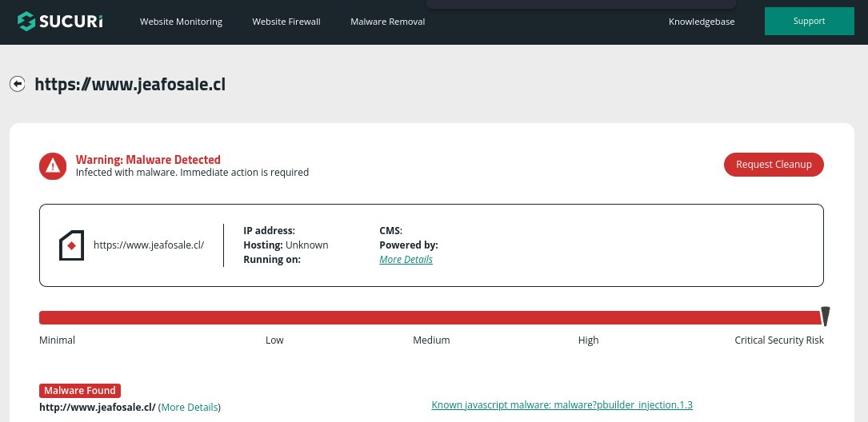The image size is (868, 422).
Task: Open the Knowledgebase link
Action: 702,22
